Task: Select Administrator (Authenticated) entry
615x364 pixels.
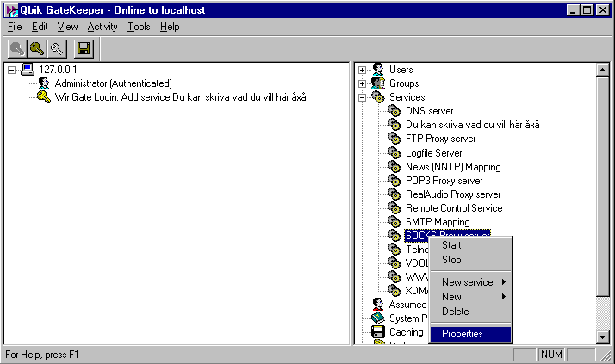Action: 114,83
